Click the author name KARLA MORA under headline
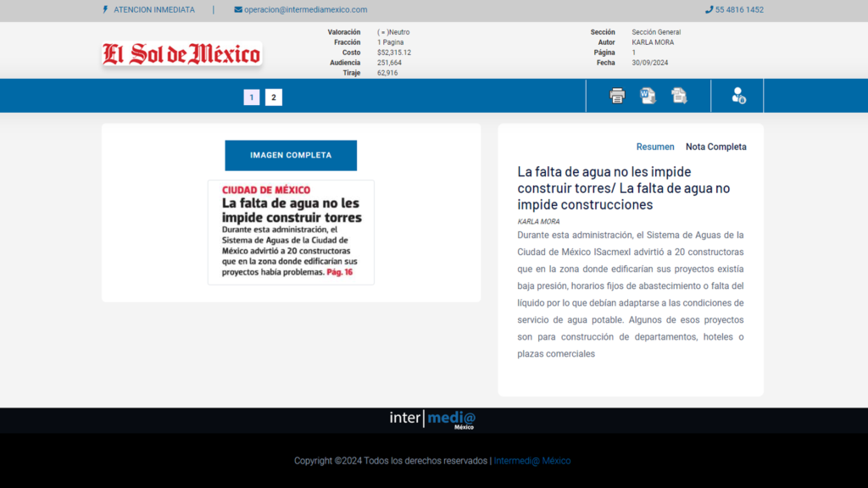The width and height of the screenshot is (868, 488). (x=538, y=221)
